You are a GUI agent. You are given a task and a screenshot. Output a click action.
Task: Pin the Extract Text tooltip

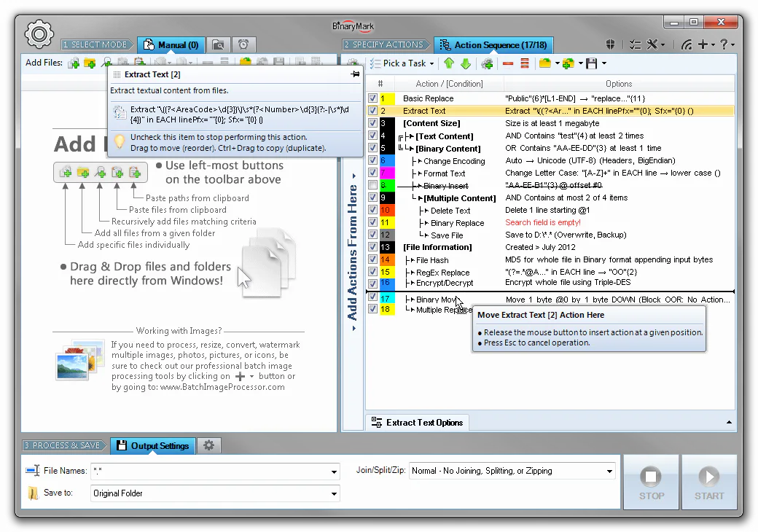(x=356, y=74)
